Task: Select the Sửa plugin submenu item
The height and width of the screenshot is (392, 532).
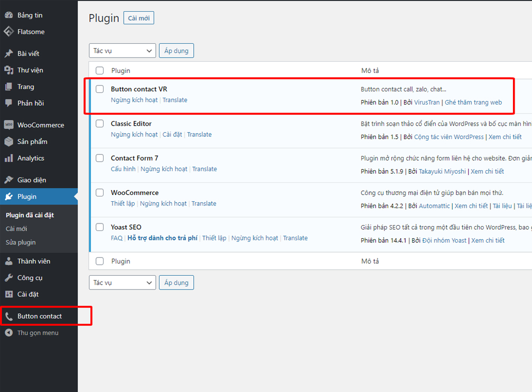Action: click(21, 242)
